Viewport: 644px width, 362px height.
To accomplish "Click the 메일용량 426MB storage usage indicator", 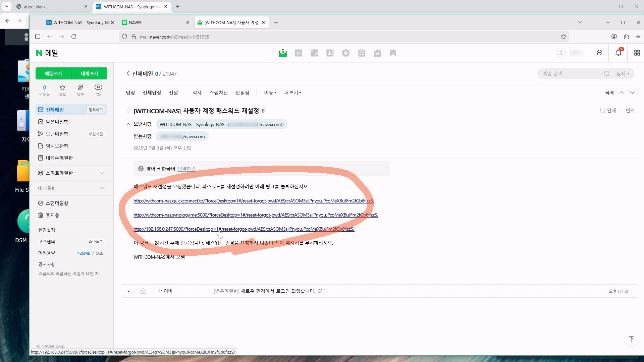I will click(84, 253).
